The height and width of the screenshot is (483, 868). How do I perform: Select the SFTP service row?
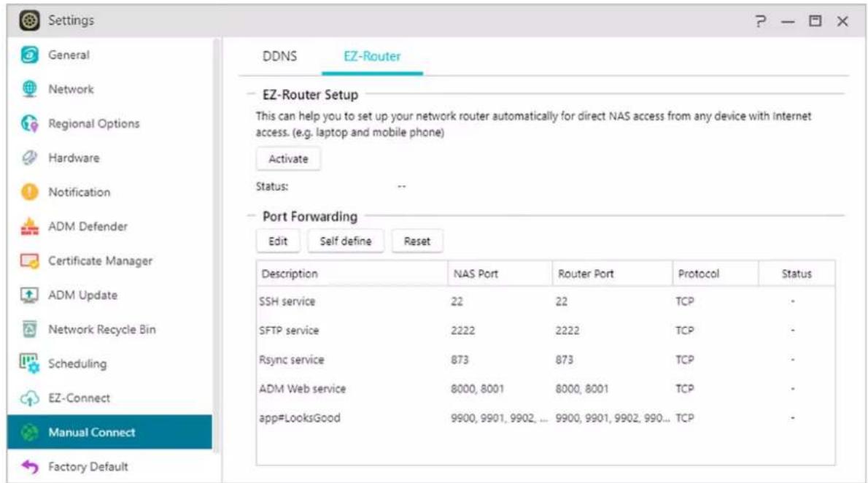(546, 331)
